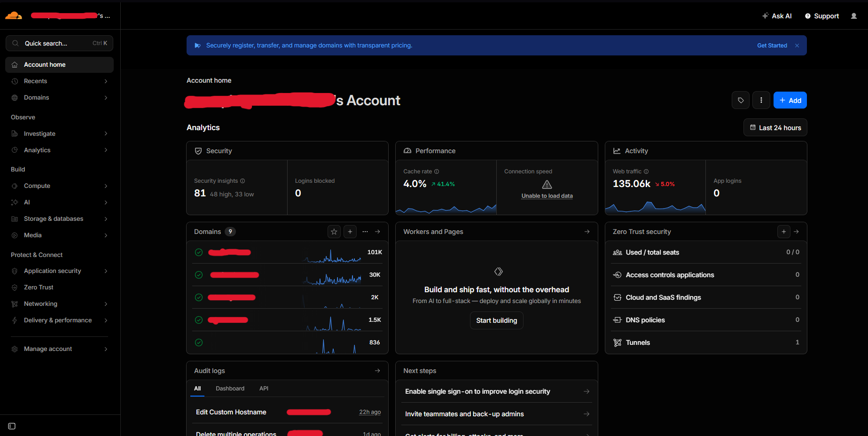Open Access controls applications row
This screenshot has width=868, height=436.
(x=706, y=275)
